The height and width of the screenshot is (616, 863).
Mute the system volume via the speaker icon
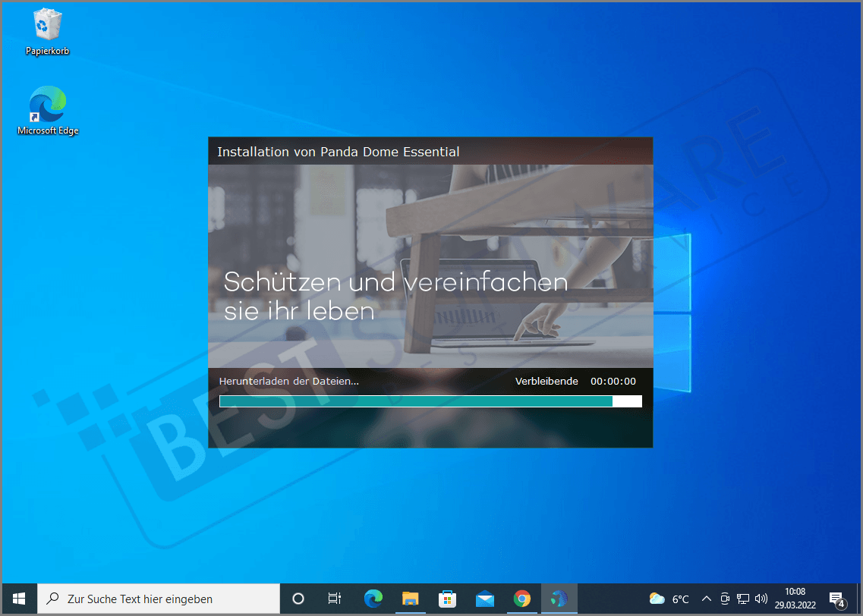click(x=761, y=599)
